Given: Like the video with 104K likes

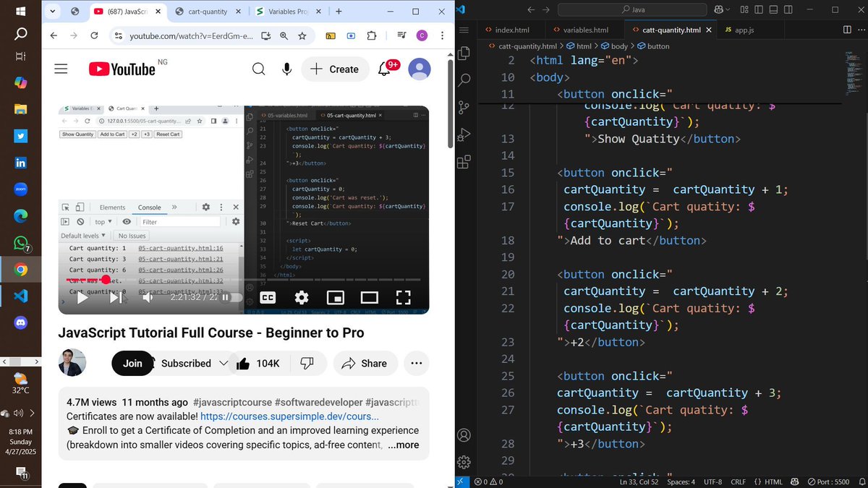Looking at the screenshot, I should click(257, 363).
